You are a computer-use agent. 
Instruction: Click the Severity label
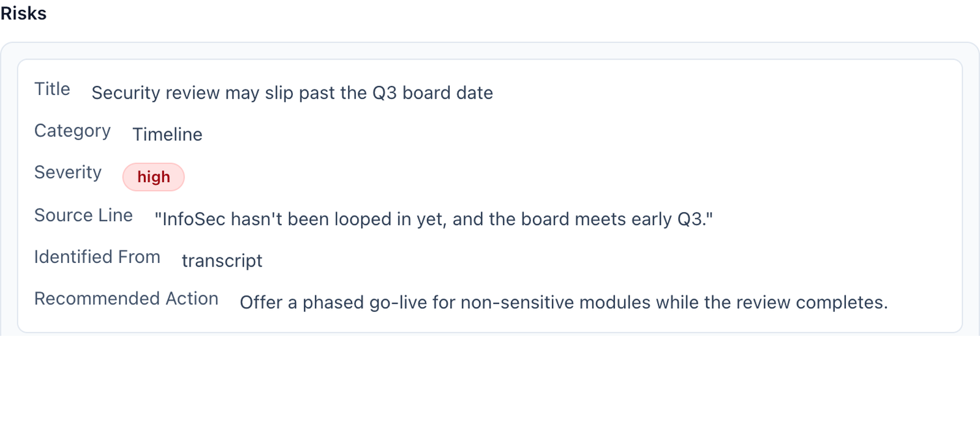68,172
